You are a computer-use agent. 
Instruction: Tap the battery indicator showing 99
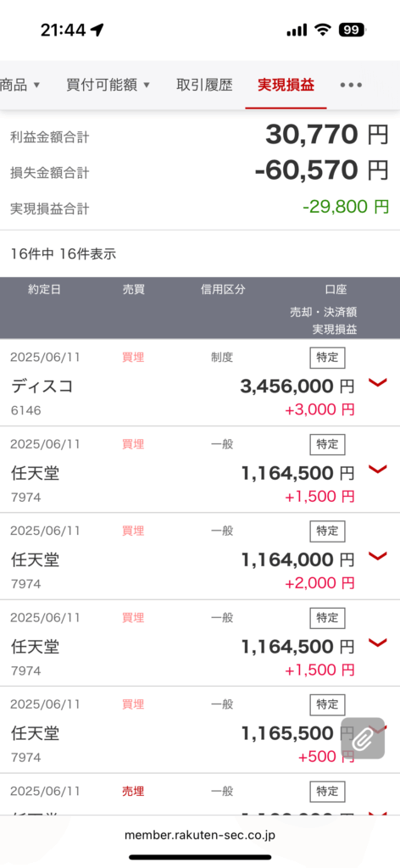tap(352, 30)
